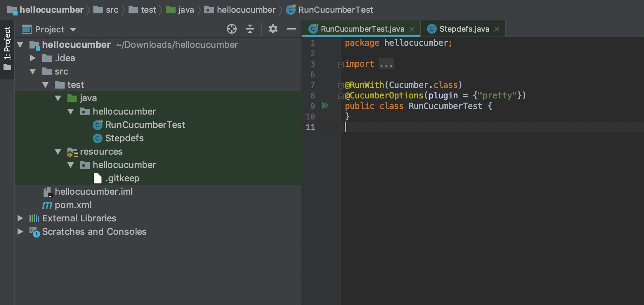
Task: Expand the .idea folder
Action: point(33,58)
